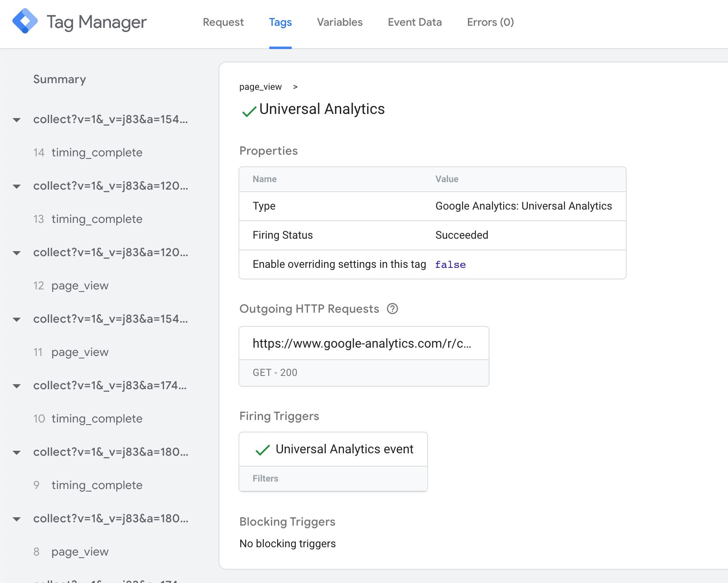Click the Firing Status property name
This screenshot has width=728, height=583.
283,235
